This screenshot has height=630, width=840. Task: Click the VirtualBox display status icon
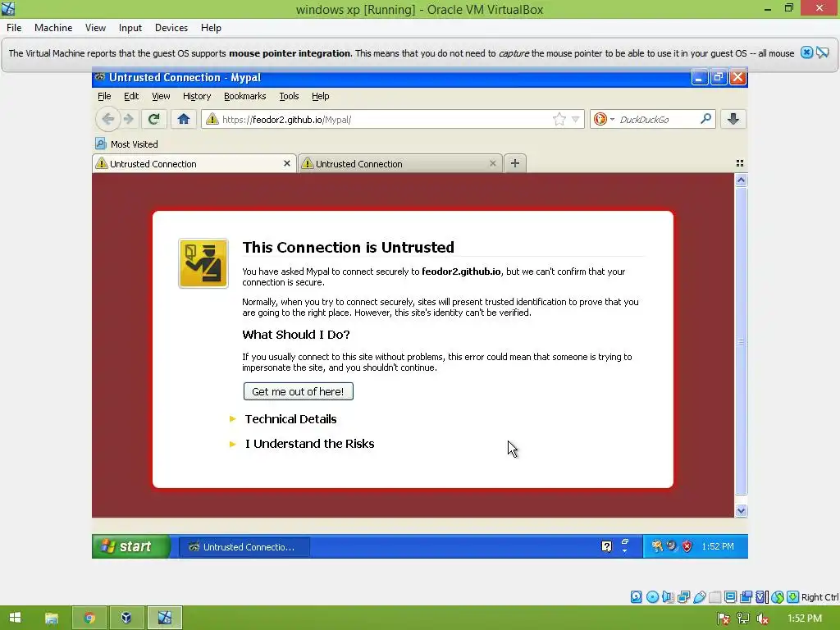click(730, 597)
